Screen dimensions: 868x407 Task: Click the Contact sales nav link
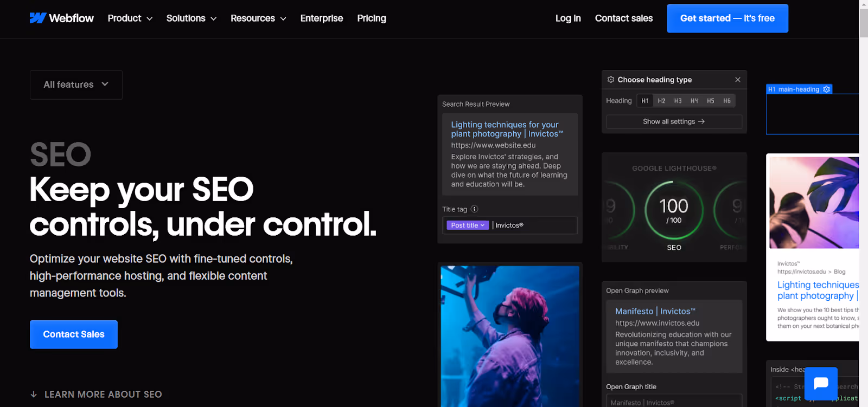pyautogui.click(x=624, y=18)
